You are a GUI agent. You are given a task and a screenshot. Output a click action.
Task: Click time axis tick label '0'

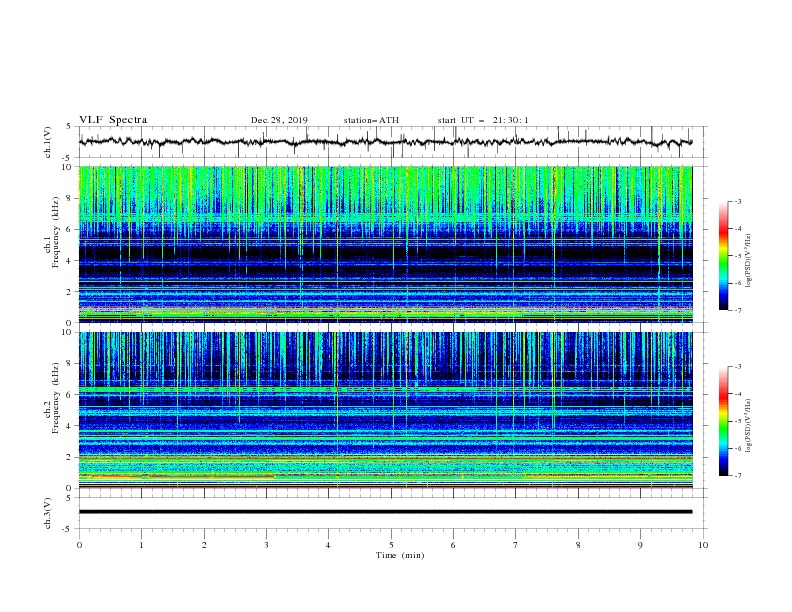[79, 545]
